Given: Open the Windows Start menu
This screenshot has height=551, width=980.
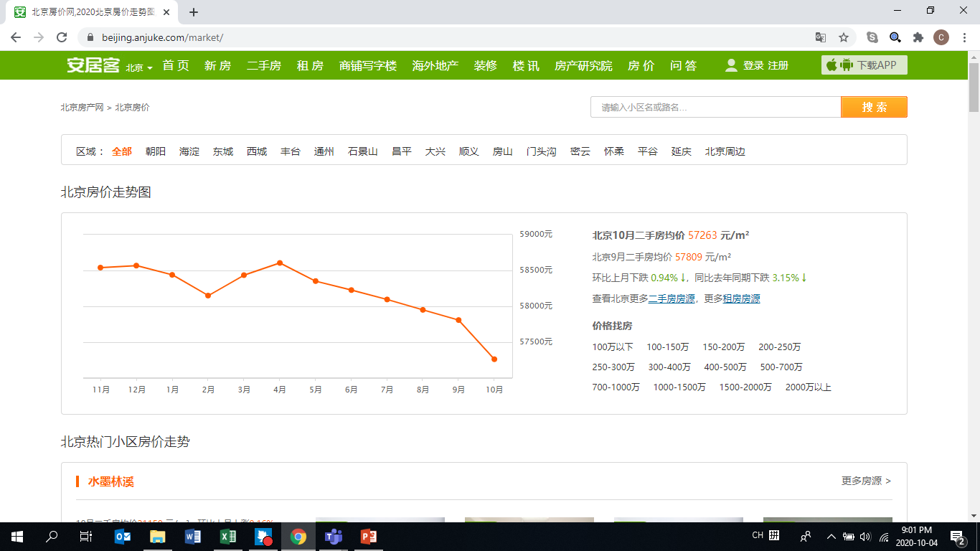Looking at the screenshot, I should (x=17, y=536).
